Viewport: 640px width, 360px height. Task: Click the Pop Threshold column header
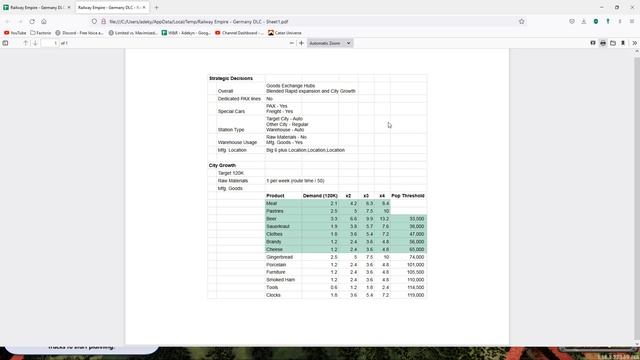pos(408,196)
